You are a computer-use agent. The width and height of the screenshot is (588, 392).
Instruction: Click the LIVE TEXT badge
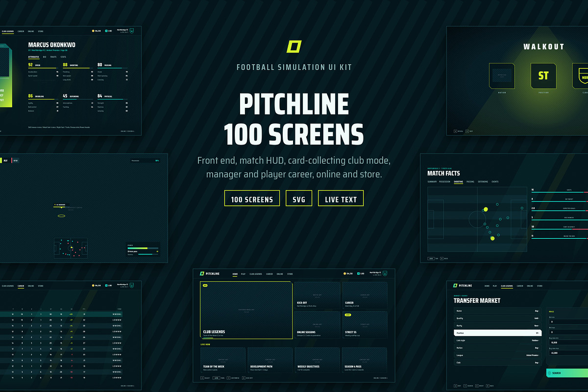point(341,198)
